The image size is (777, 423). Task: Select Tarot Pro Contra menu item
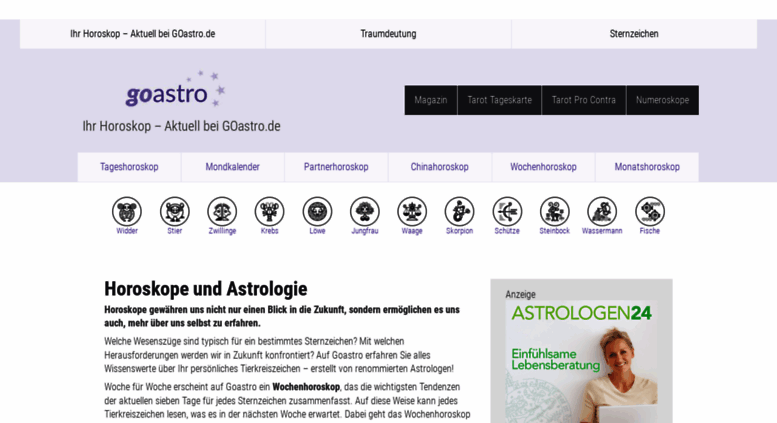point(584,100)
